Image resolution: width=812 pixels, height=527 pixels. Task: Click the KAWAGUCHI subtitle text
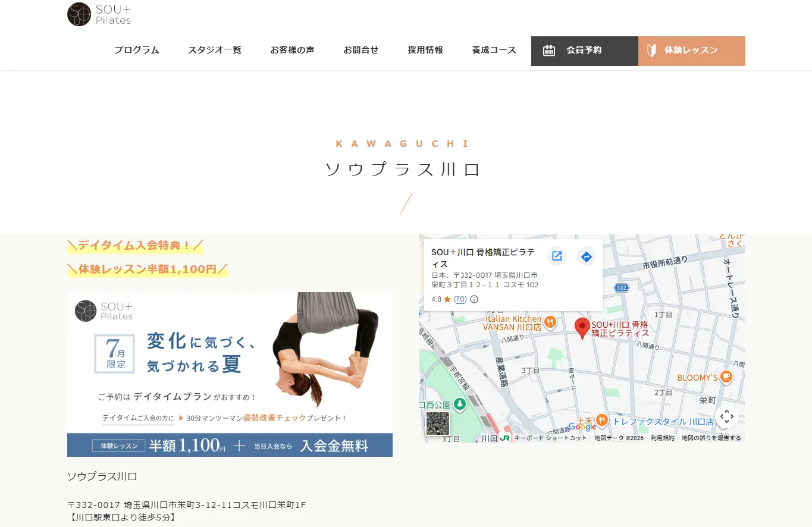click(403, 144)
